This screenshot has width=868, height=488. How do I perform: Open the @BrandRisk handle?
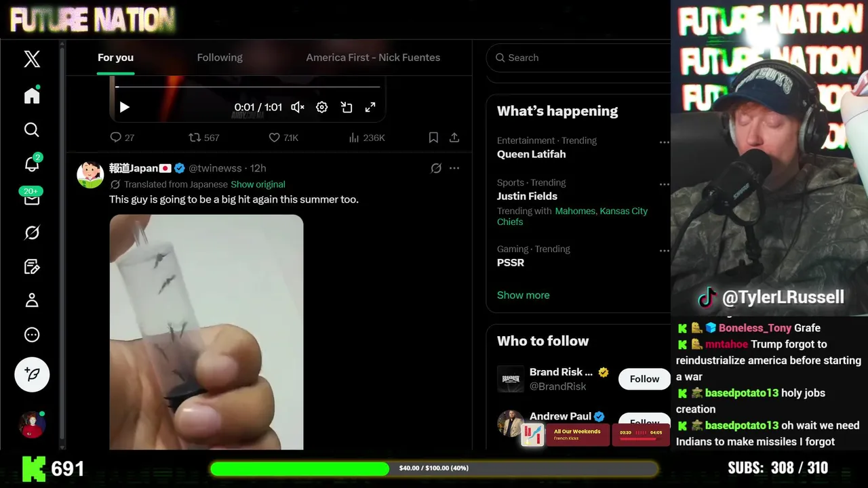click(x=558, y=386)
